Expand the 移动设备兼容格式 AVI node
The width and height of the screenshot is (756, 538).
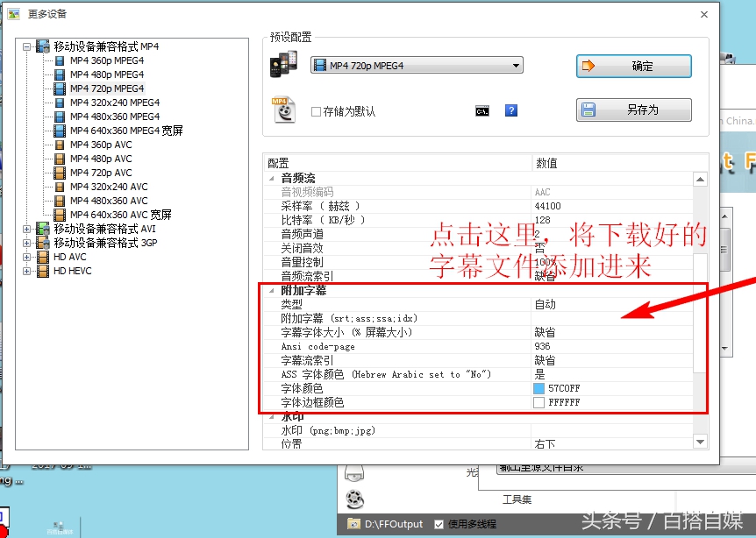pyautogui.click(x=26, y=229)
